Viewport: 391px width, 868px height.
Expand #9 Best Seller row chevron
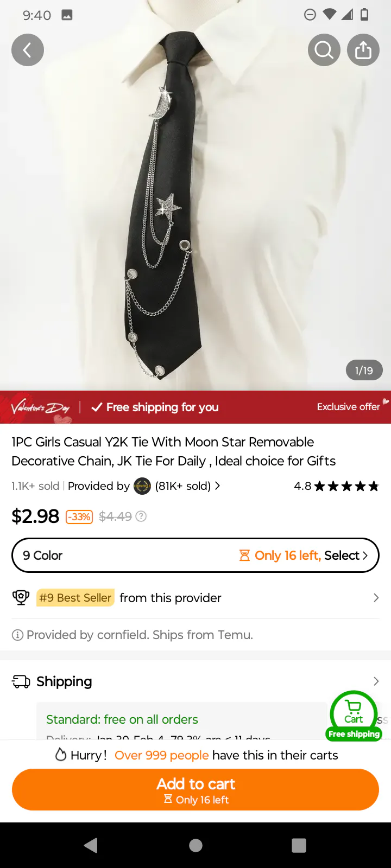[x=376, y=598]
